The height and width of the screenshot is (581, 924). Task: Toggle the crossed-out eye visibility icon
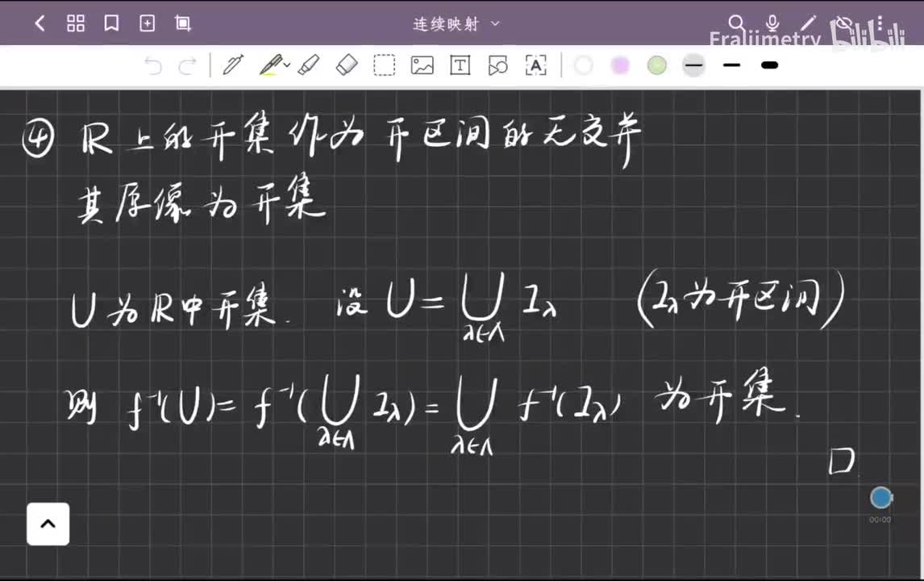[844, 23]
